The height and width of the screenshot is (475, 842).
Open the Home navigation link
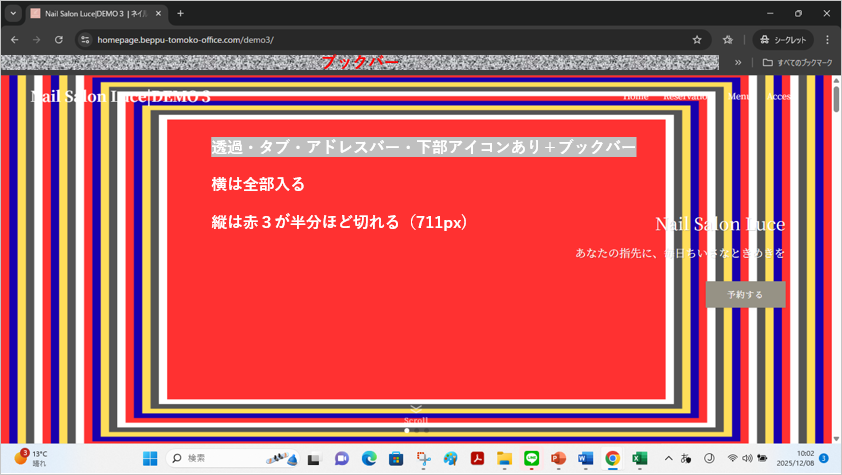click(636, 97)
